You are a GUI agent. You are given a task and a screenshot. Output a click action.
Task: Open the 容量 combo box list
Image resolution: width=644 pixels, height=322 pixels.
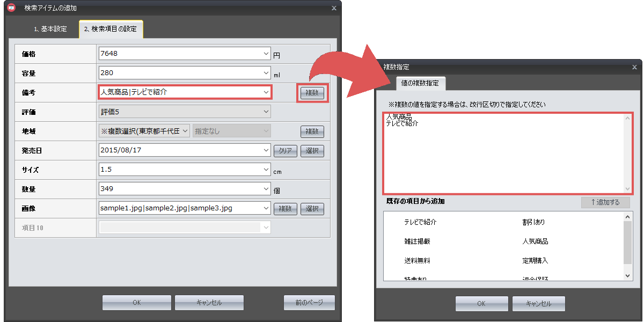(x=267, y=73)
